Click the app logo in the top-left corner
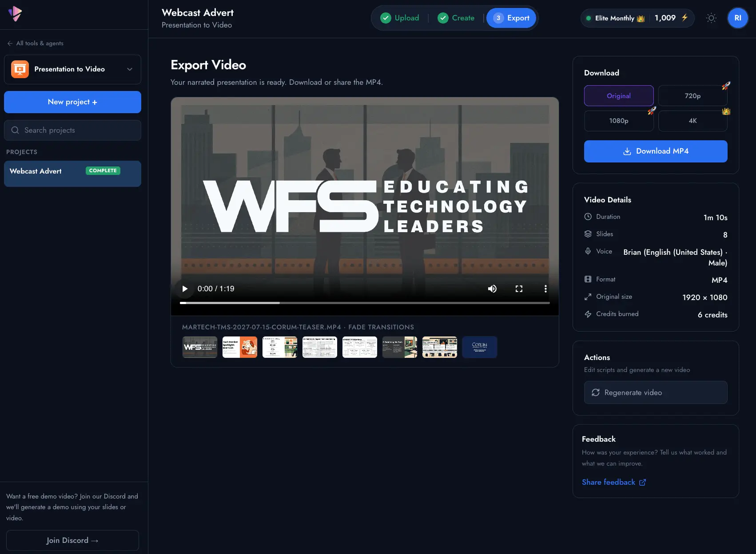Image resolution: width=756 pixels, height=554 pixels. (x=15, y=14)
